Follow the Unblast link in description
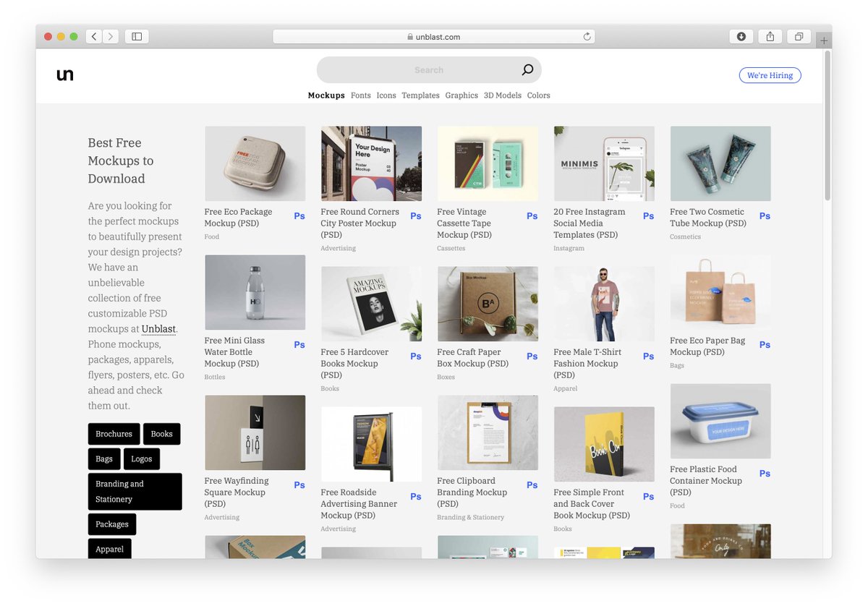868x606 pixels. [x=158, y=329]
